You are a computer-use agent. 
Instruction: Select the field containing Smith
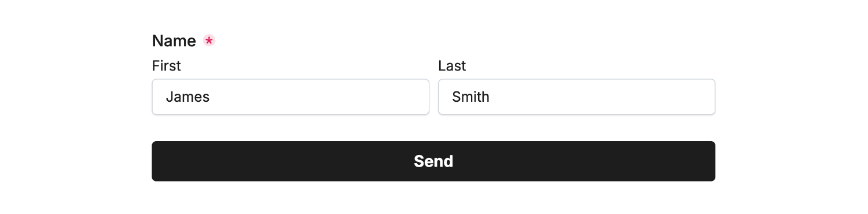pos(577,97)
